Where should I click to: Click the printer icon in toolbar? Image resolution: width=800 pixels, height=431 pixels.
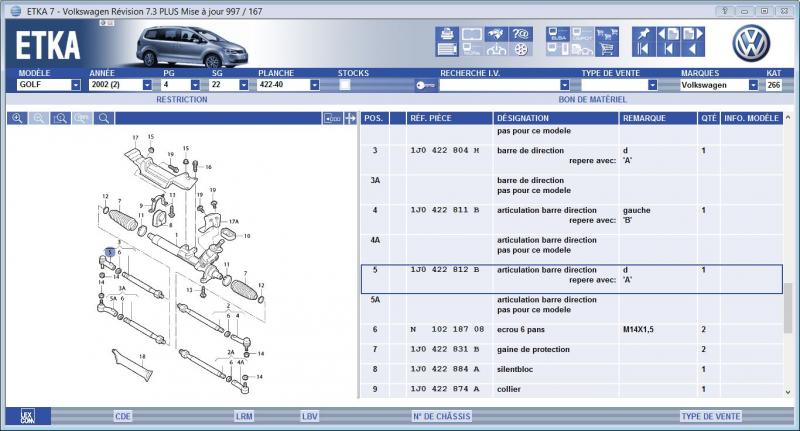click(447, 34)
